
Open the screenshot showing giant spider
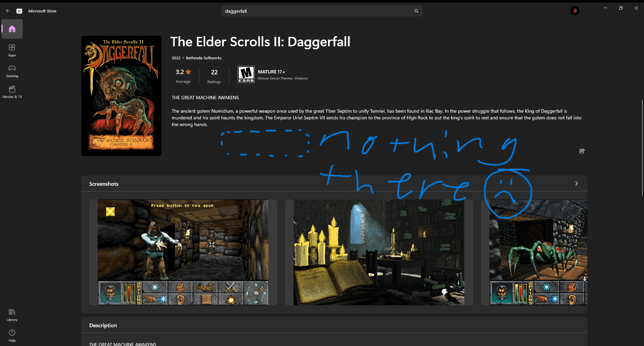point(534,252)
